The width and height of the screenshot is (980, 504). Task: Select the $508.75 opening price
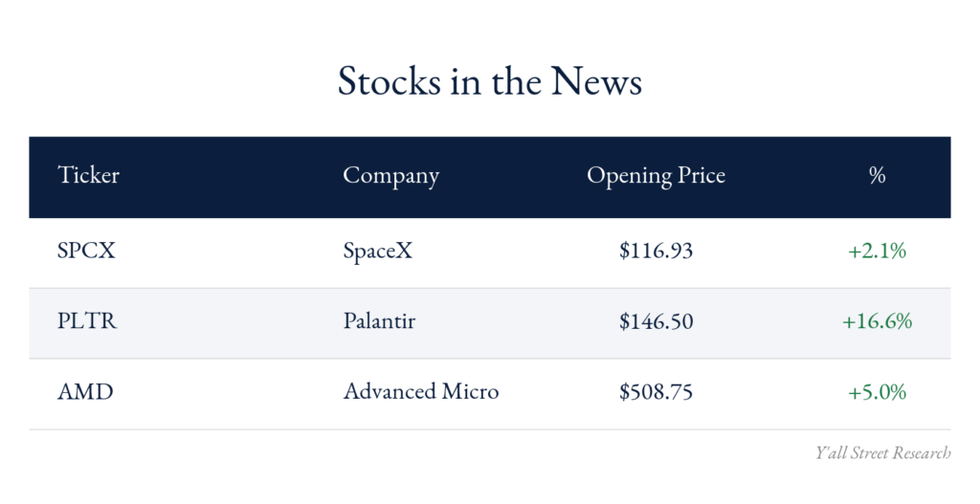656,391
